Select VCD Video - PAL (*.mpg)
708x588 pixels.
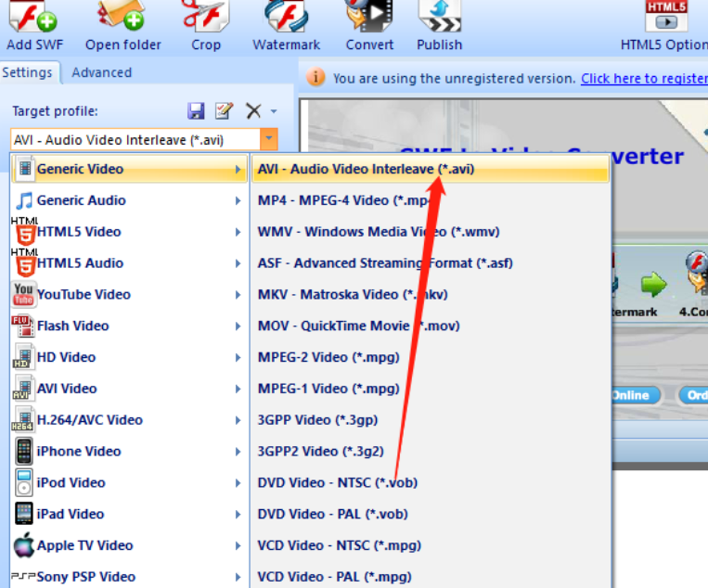coord(431,577)
